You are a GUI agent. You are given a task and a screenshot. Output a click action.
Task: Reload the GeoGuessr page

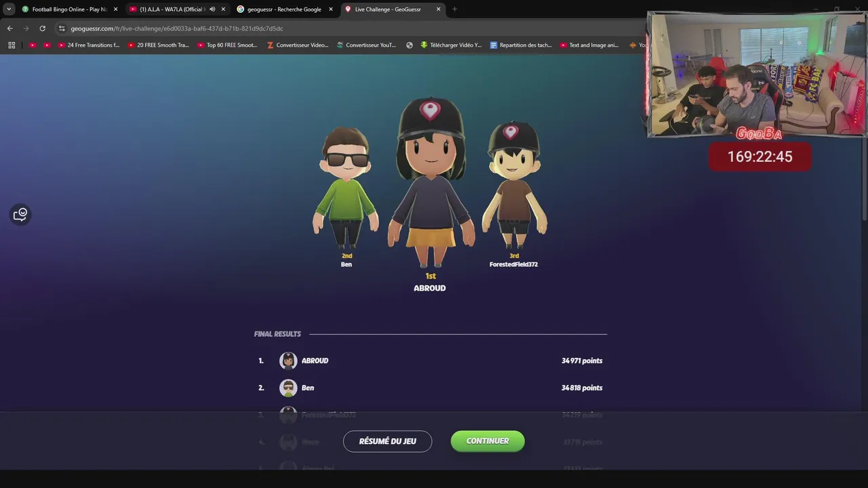pyautogui.click(x=42, y=28)
